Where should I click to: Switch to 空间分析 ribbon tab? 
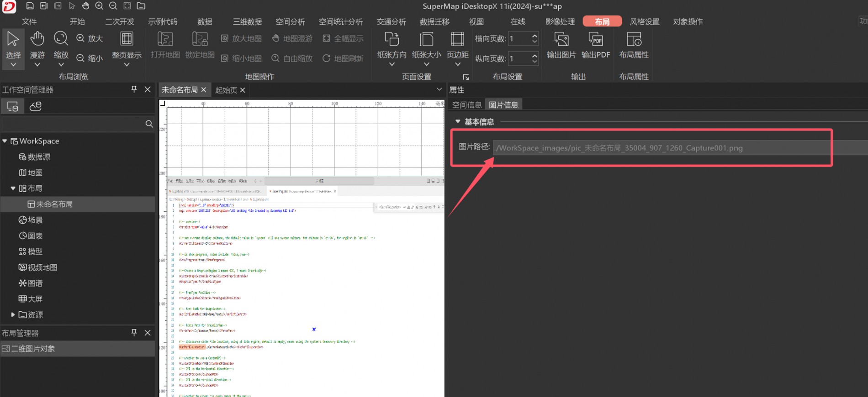click(x=290, y=21)
